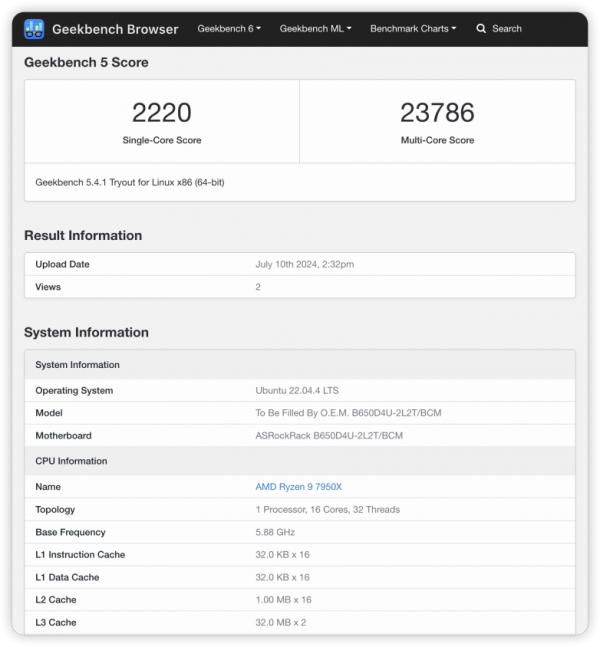
Task: Click the upload date July 10th 2024
Action: tap(304, 264)
